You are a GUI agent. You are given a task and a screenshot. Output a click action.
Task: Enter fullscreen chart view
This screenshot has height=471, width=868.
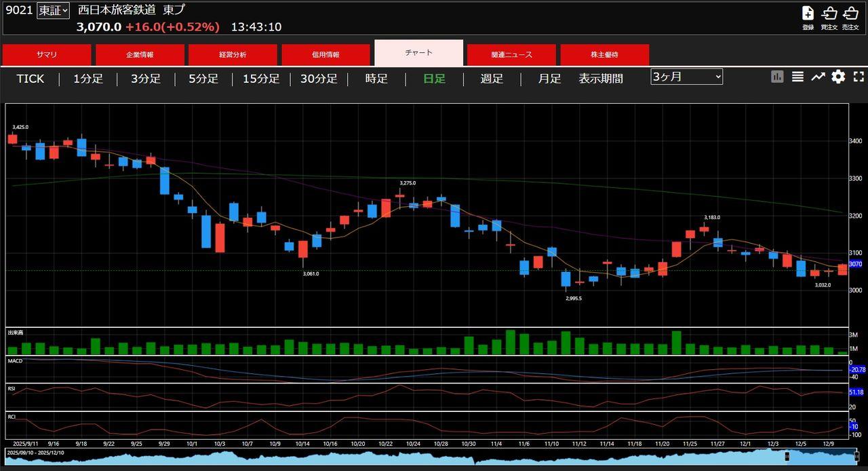(x=859, y=77)
